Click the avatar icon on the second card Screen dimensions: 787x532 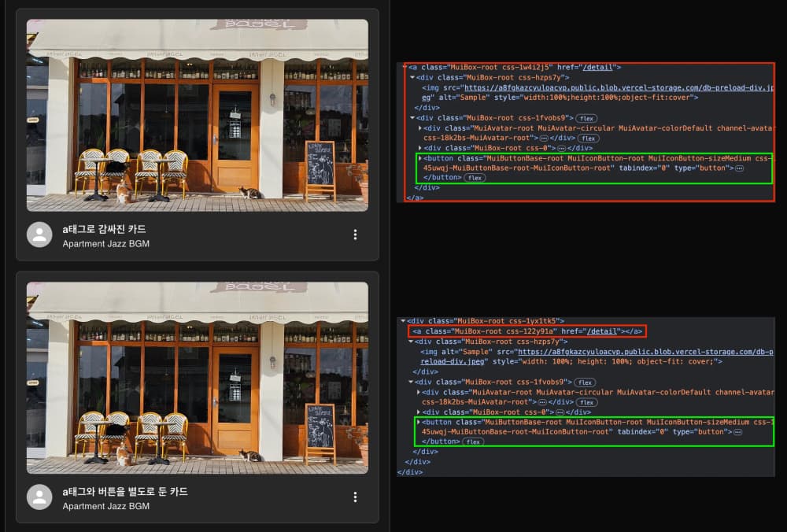[39, 497]
